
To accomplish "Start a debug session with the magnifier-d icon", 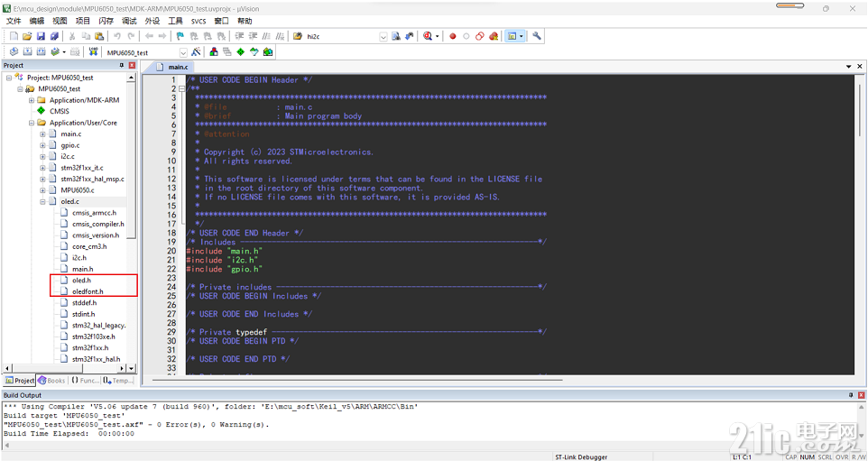I will 428,36.
